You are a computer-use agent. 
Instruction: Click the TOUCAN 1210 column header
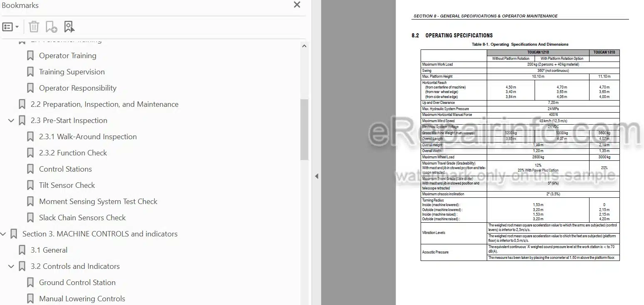(538, 52)
